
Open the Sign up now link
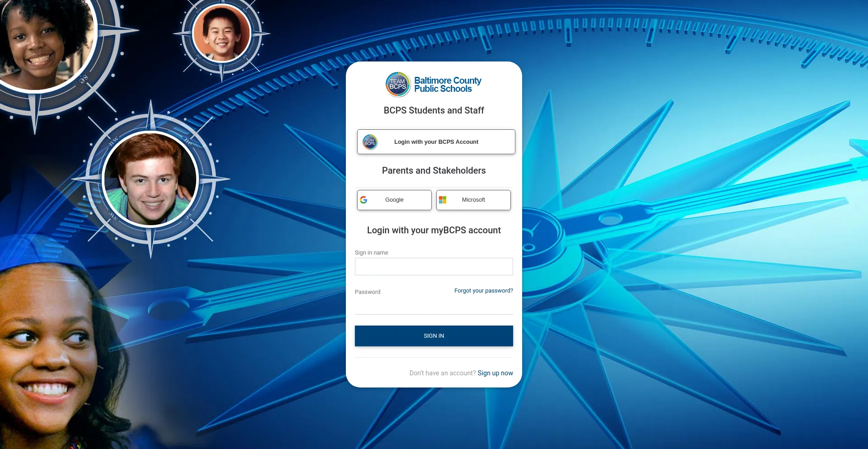click(x=495, y=373)
